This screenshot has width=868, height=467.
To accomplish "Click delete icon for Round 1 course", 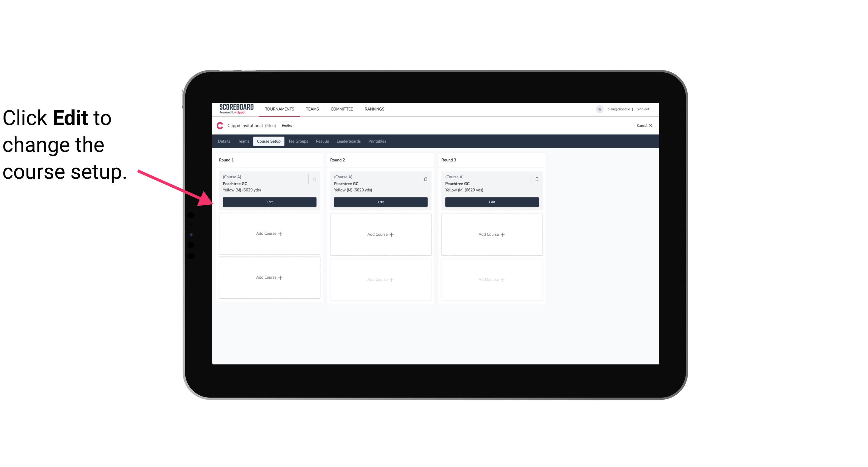I will point(314,179).
